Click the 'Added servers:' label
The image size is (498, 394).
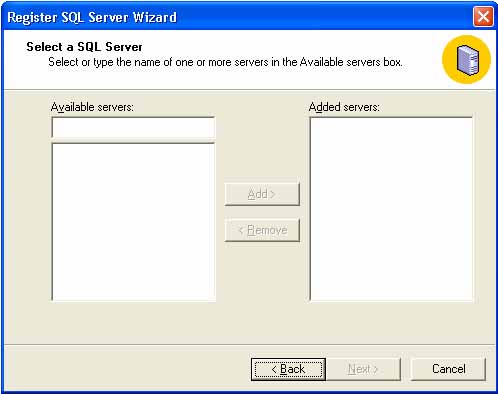tap(344, 107)
